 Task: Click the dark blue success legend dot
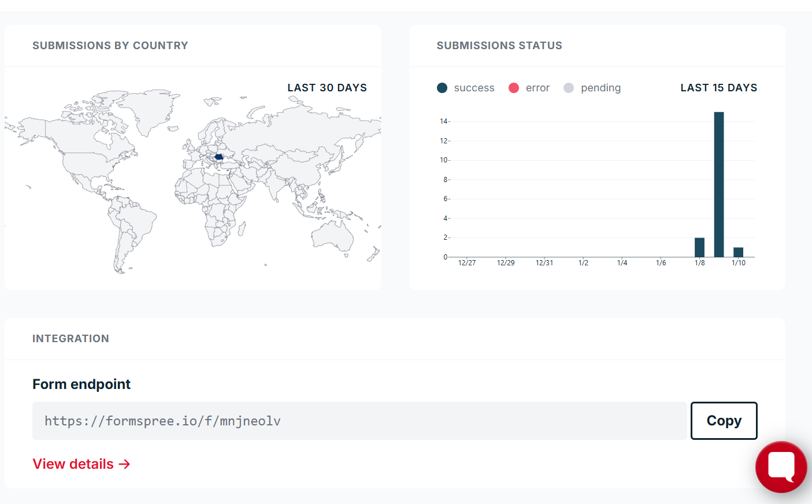pos(442,88)
